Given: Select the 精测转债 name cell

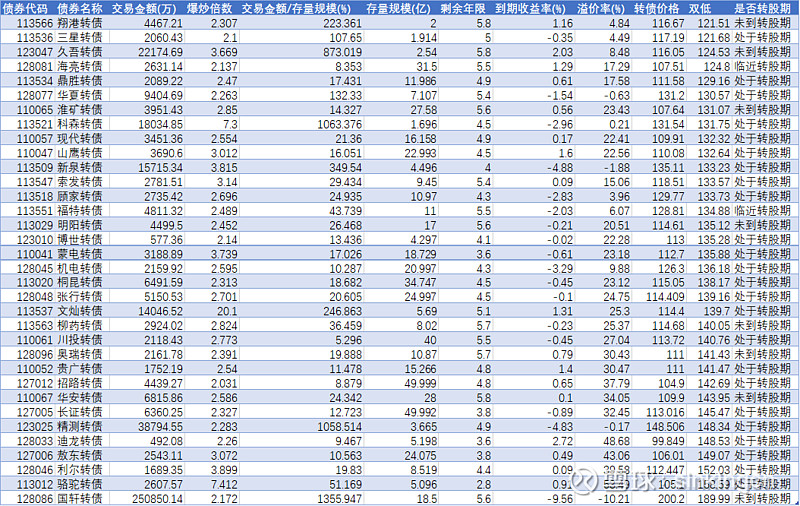Looking at the screenshot, I should tap(79, 426).
